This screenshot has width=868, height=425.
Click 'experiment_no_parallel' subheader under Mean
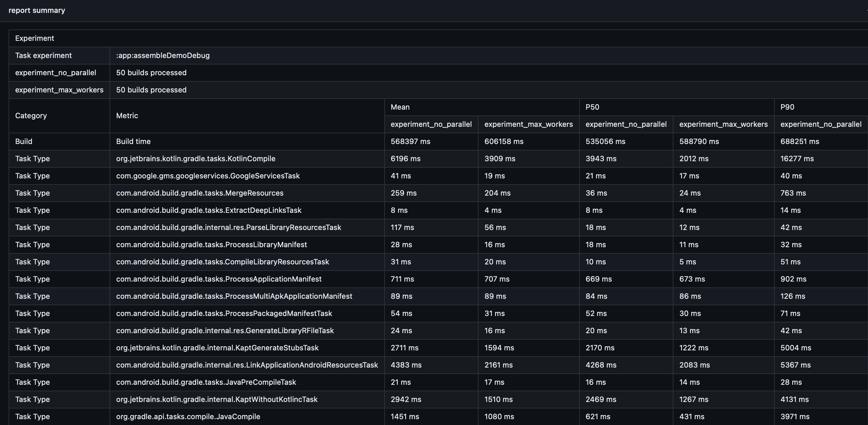pyautogui.click(x=431, y=124)
